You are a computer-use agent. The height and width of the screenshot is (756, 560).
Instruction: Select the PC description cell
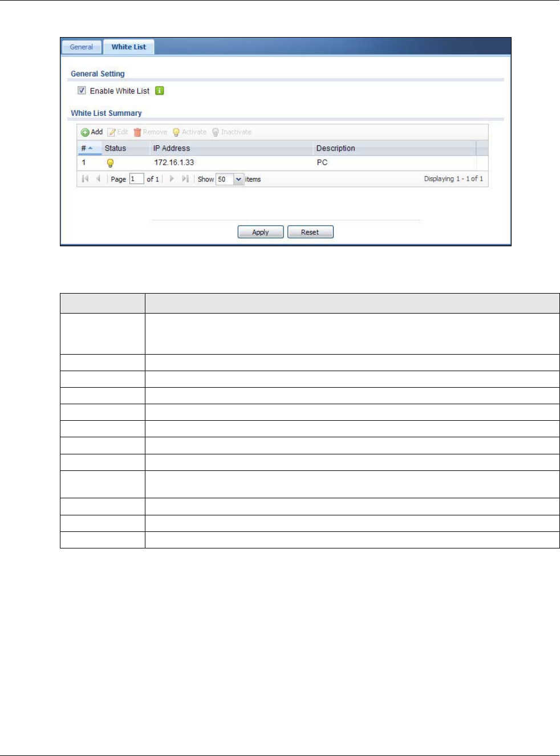322,162
